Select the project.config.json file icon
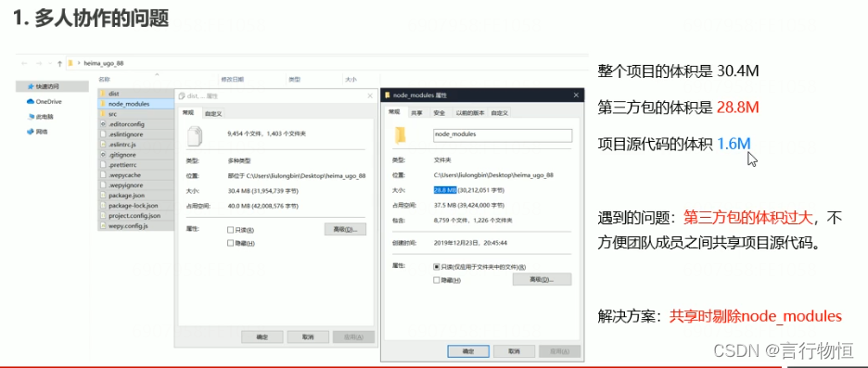 coord(103,216)
